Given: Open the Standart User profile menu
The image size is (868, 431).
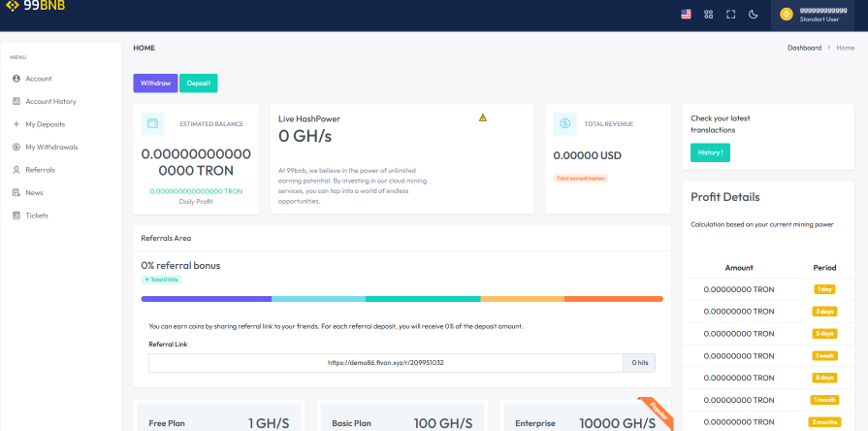Looking at the screenshot, I should [819, 15].
